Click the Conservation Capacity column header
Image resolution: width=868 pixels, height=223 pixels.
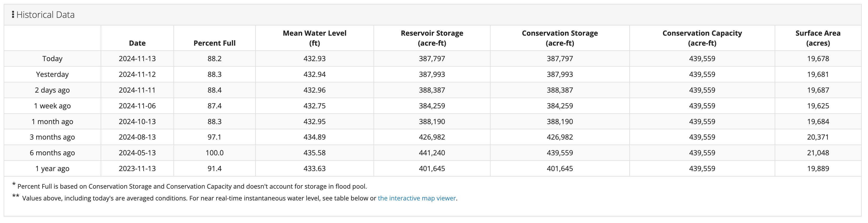tap(702, 38)
